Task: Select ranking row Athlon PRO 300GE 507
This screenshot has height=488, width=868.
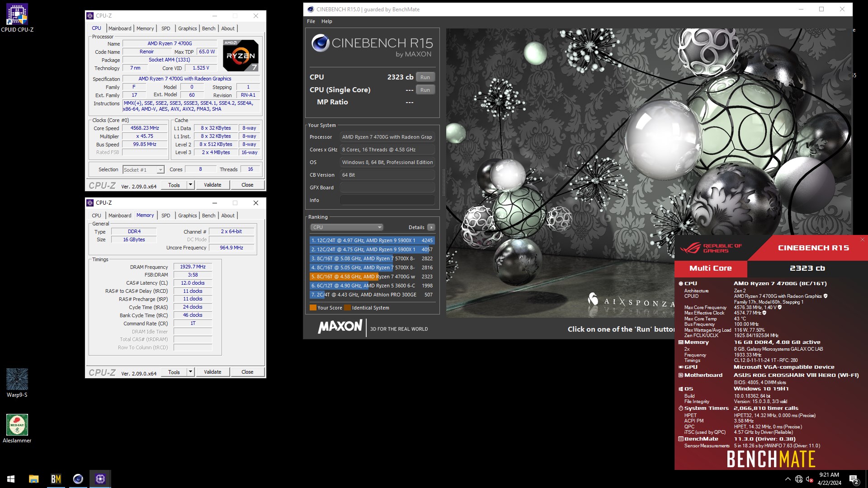Action: click(x=372, y=295)
